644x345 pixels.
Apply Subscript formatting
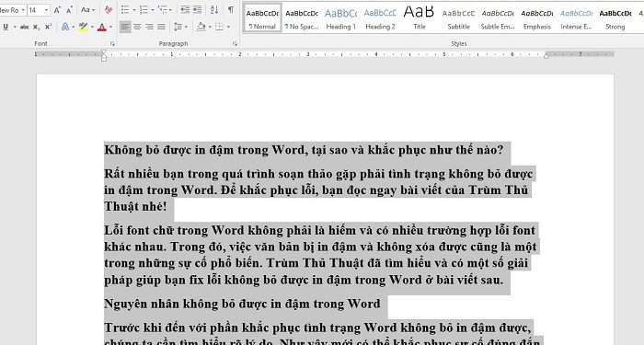click(x=37, y=27)
